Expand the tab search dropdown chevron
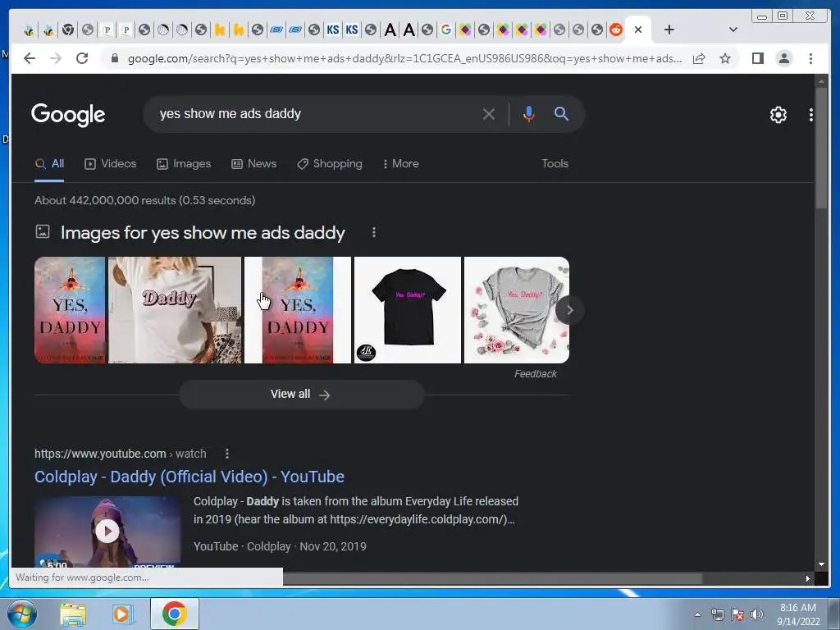This screenshot has height=630, width=840. coord(733,30)
